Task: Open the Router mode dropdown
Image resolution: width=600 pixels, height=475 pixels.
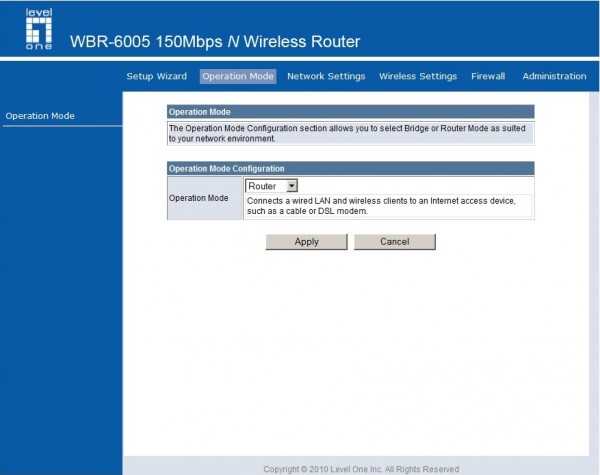Action: pos(271,186)
